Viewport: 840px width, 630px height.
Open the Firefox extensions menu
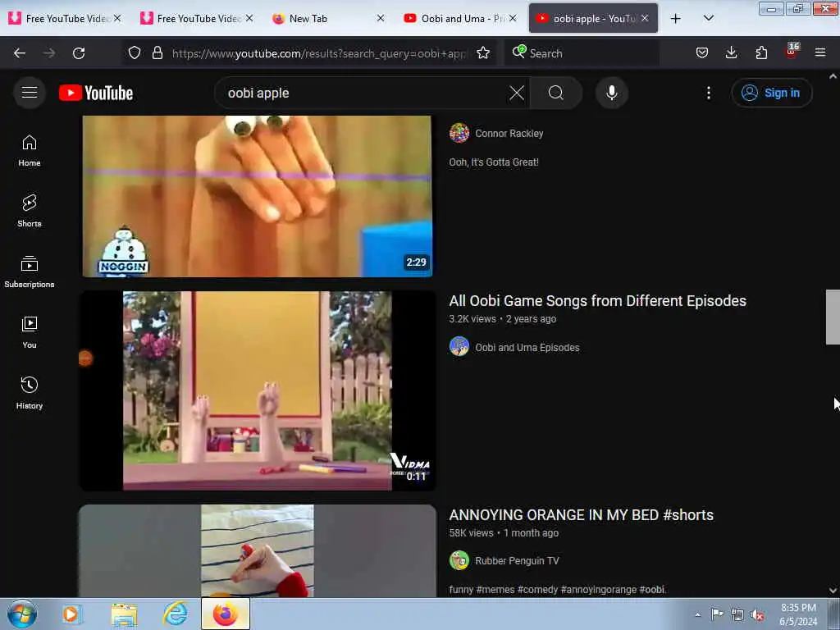tap(761, 53)
